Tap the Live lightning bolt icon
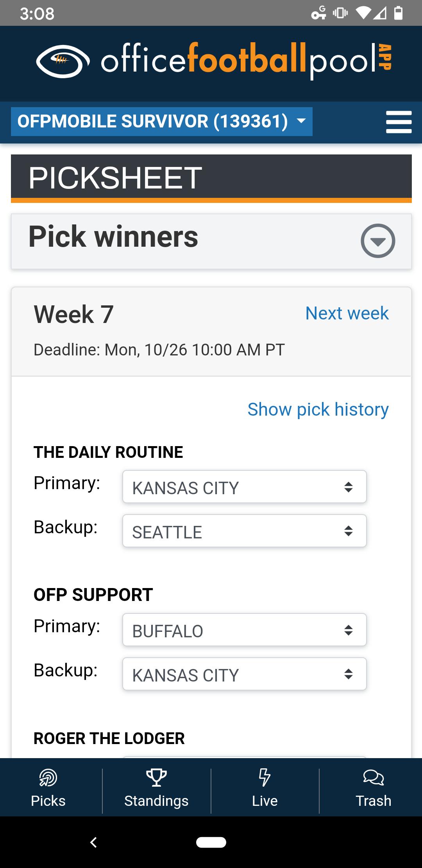This screenshot has height=868, width=422. [265, 777]
